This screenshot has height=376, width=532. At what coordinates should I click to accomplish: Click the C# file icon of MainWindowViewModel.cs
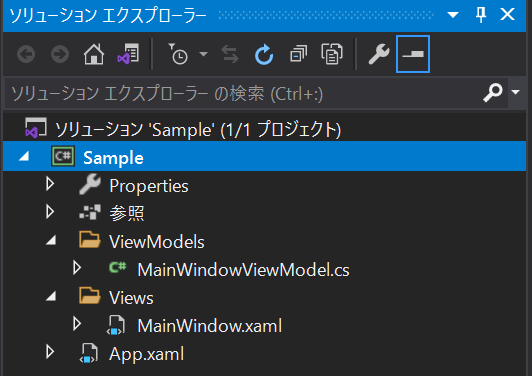pos(118,267)
